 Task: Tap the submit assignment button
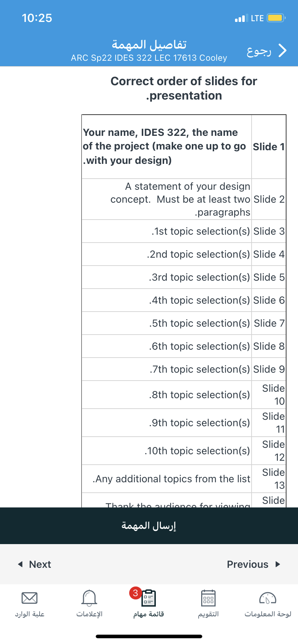pos(149,526)
